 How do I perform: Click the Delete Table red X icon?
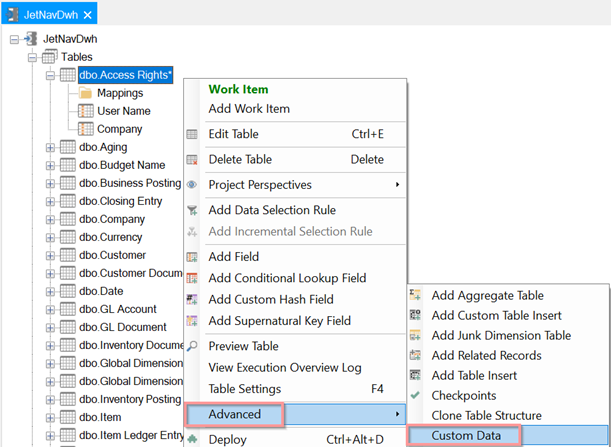pos(193,160)
